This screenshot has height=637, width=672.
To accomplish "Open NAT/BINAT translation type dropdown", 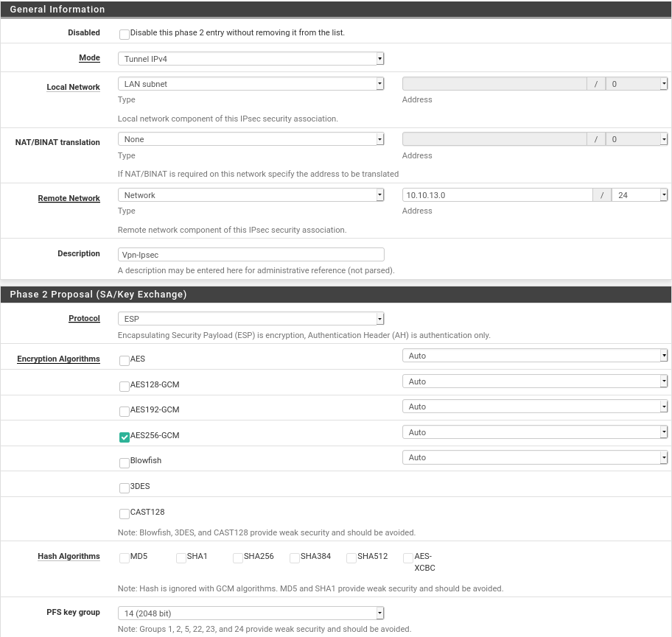I will [x=251, y=139].
